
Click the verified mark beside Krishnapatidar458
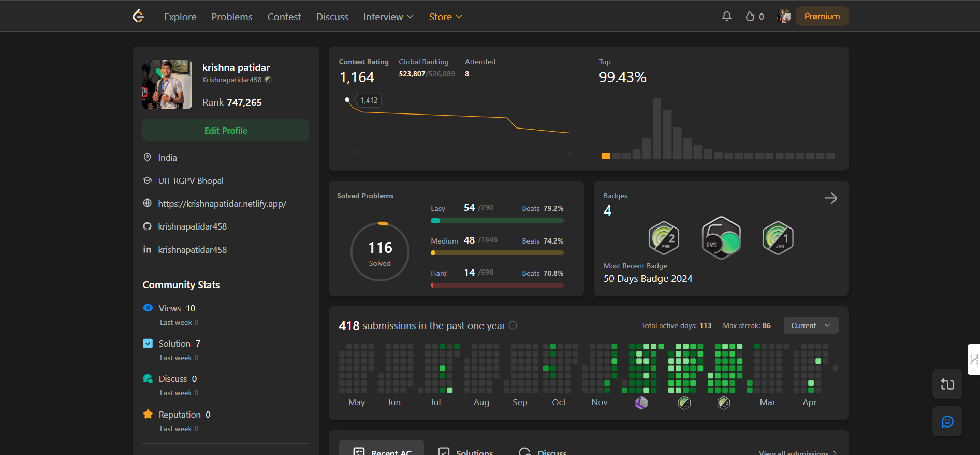click(268, 80)
